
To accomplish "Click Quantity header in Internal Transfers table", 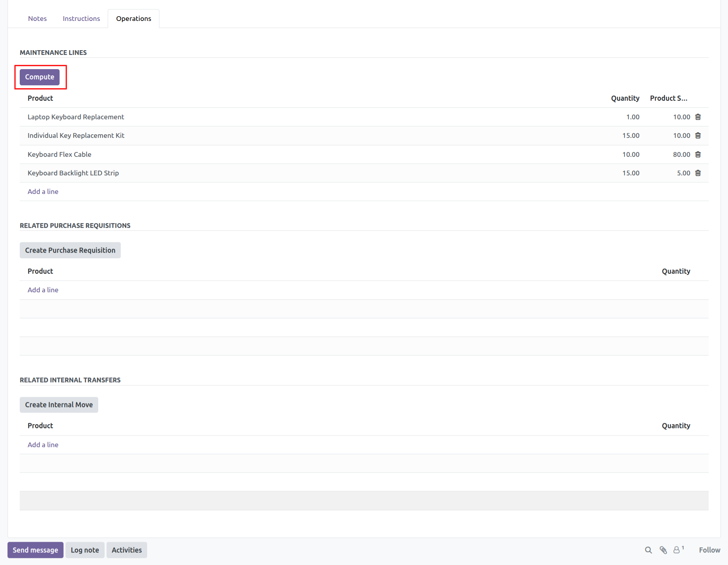I will pyautogui.click(x=676, y=426).
